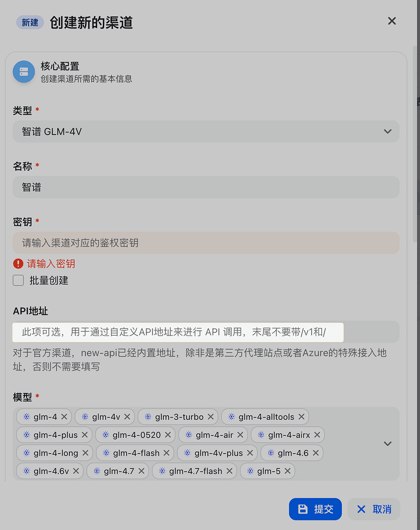Open the 类型 dropdown showing 智谱 GLM-4V

point(206,131)
